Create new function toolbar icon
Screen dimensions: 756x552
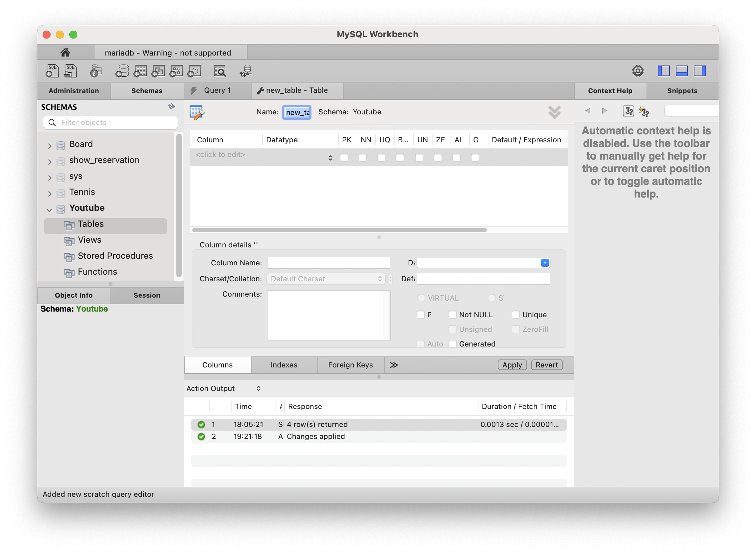(194, 71)
